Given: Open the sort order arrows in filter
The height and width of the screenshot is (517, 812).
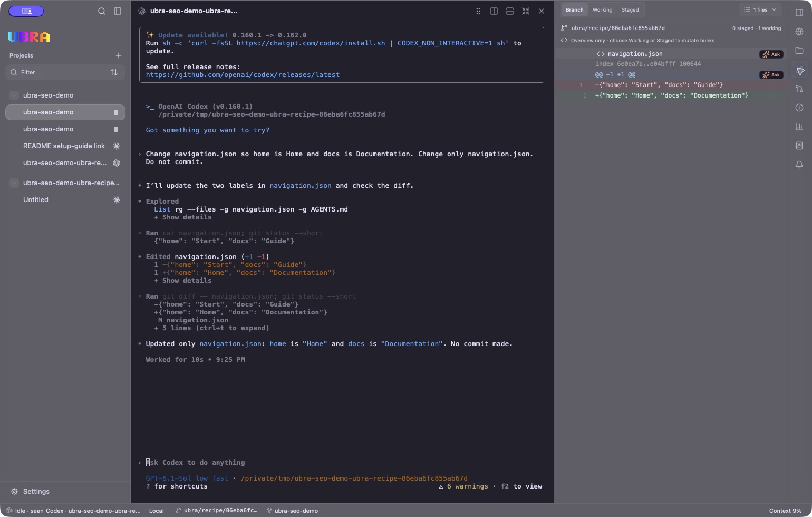Looking at the screenshot, I should point(114,72).
